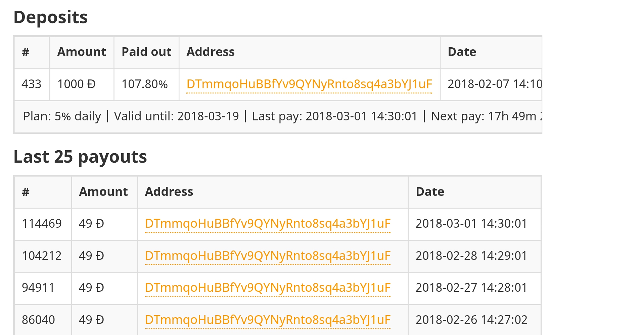The height and width of the screenshot is (335, 644).
Task: Click the Date header in payouts table
Action: [474, 192]
